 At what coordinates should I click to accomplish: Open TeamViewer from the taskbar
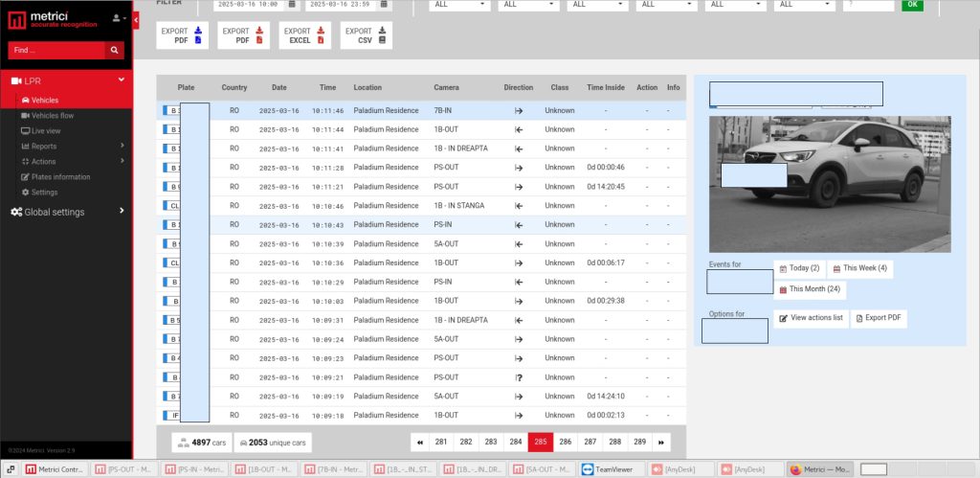608,469
